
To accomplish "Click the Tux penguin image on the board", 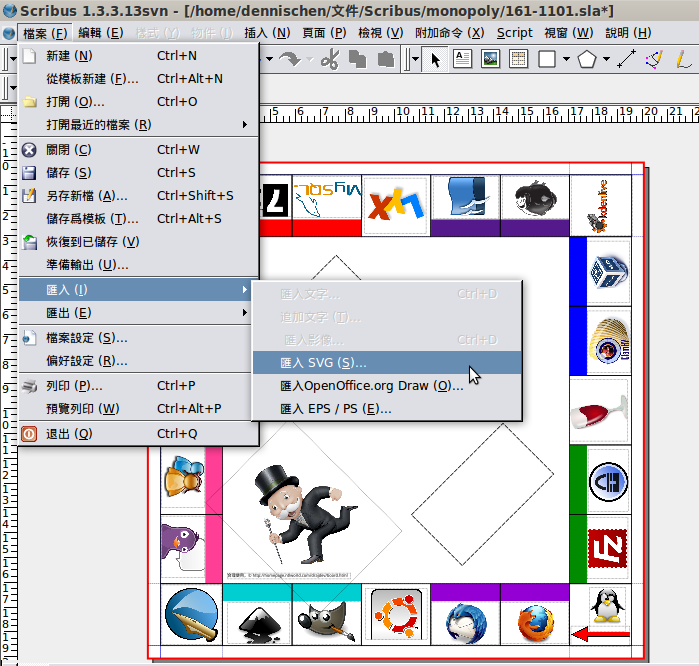I will click(607, 605).
